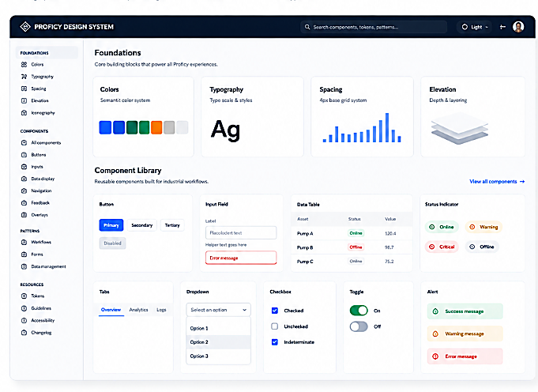Viewport: 538px width, 392px height.
Task: Click the Tertiary button
Action: pyautogui.click(x=172, y=225)
